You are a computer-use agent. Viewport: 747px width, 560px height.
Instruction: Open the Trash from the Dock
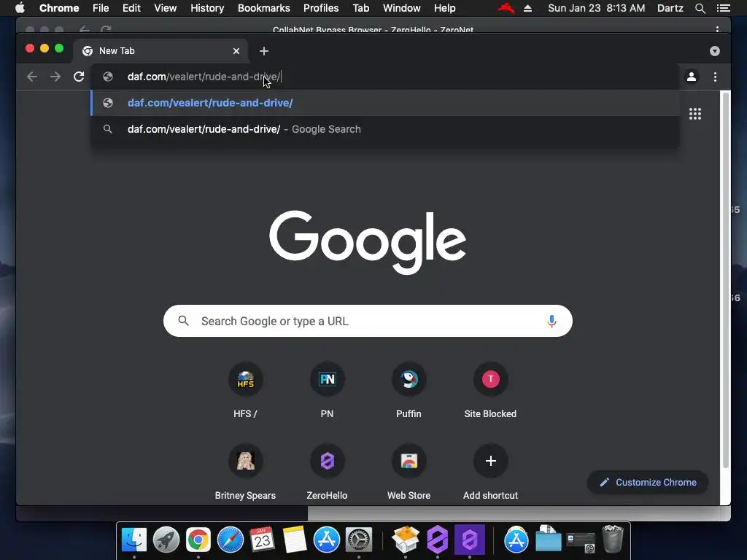(612, 539)
